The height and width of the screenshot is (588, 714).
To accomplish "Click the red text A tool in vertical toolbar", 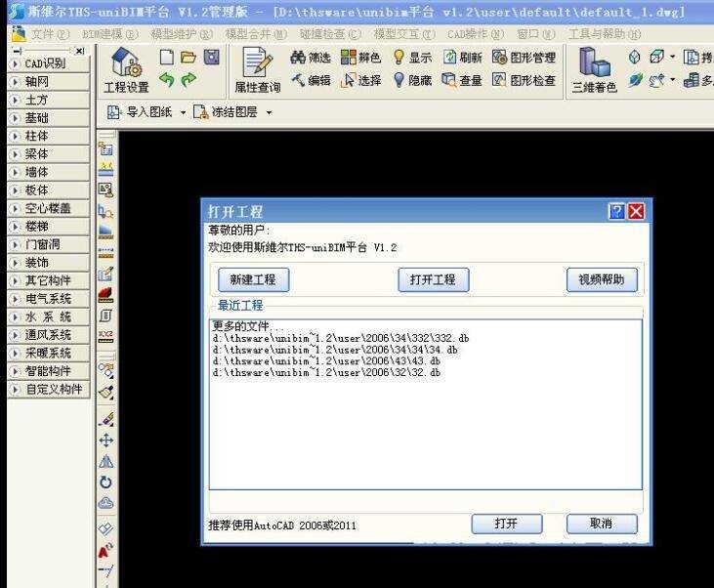I will 105,550.
